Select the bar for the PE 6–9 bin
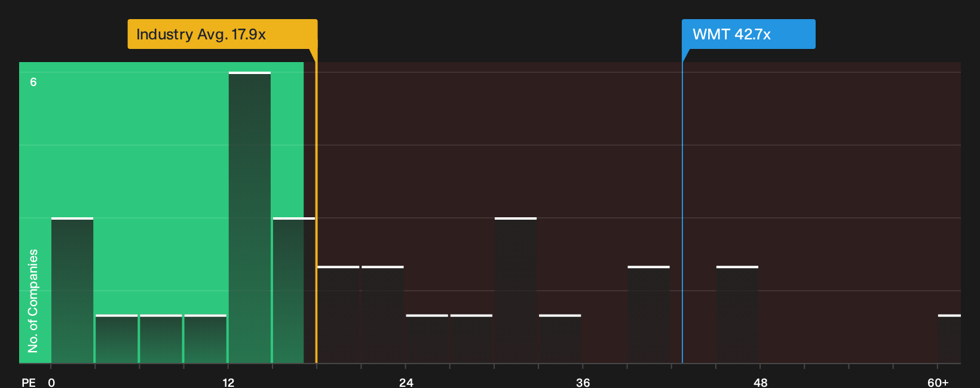Screen dimensions: 980x388 pyautogui.click(x=161, y=338)
